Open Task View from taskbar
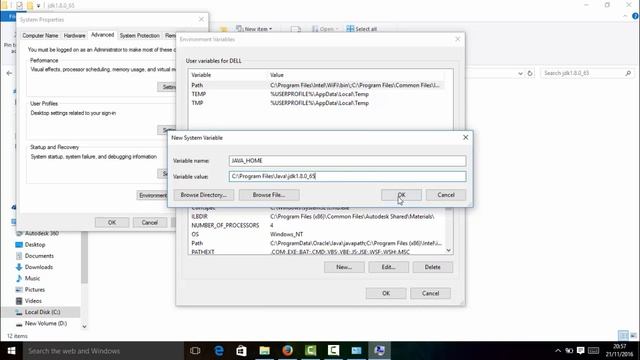Screen dimensions: 640x360 195,351
